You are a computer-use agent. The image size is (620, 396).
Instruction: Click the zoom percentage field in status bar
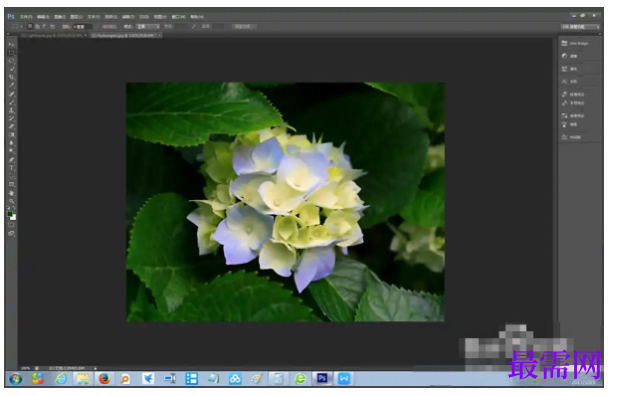[x=26, y=368]
